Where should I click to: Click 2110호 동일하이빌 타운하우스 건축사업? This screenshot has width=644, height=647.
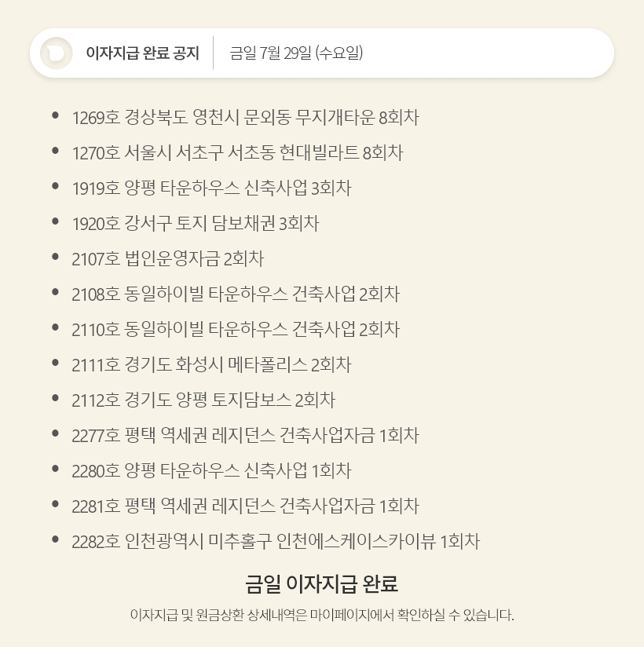coord(236,330)
